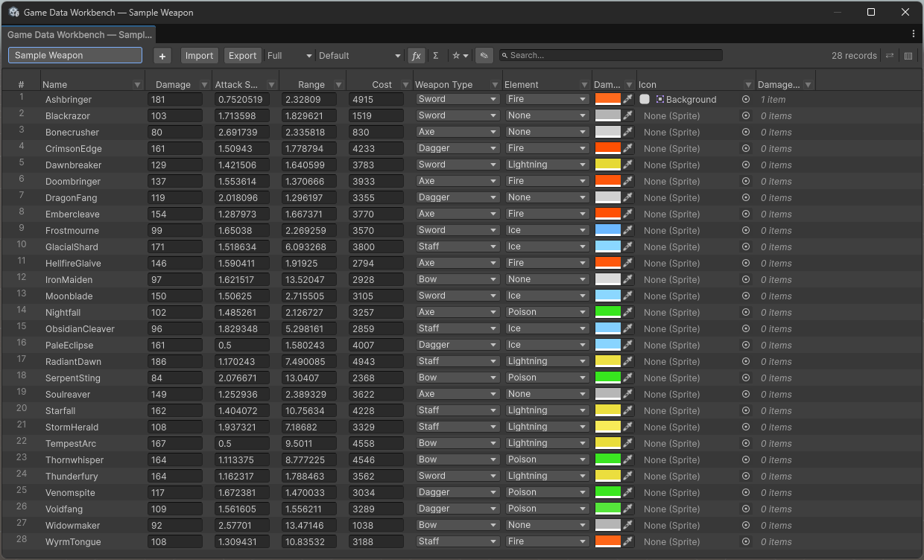
Task: Open the object picker for CrimsonEdge's Icon field
Action: tap(745, 148)
